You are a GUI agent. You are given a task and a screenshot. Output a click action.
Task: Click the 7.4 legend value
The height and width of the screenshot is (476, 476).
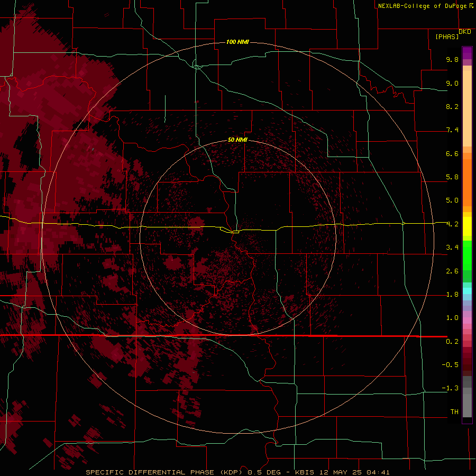point(452,130)
